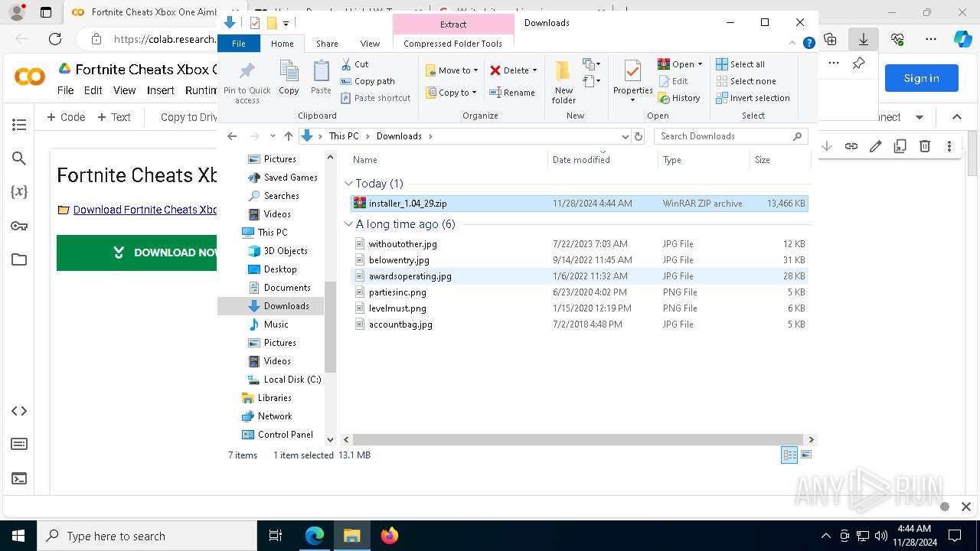Add Text cell in Colab
Viewport: 980px width, 551px height.
click(114, 117)
